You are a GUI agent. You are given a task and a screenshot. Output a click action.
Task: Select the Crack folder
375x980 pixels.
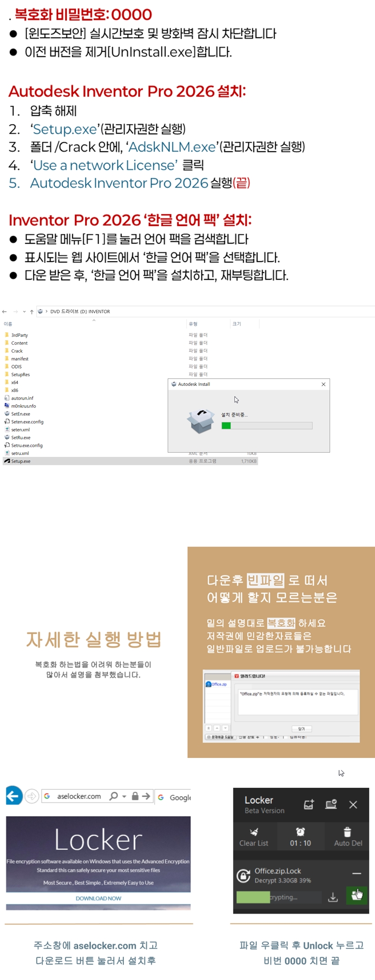pyautogui.click(x=14, y=351)
